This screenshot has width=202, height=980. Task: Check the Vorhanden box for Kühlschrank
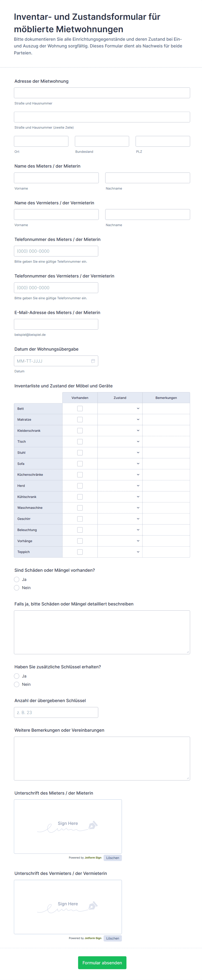coord(80,497)
